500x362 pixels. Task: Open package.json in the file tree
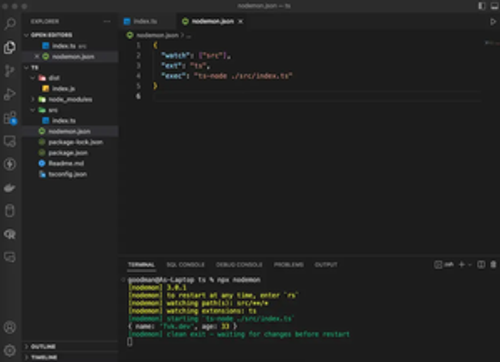pyautogui.click(x=70, y=153)
